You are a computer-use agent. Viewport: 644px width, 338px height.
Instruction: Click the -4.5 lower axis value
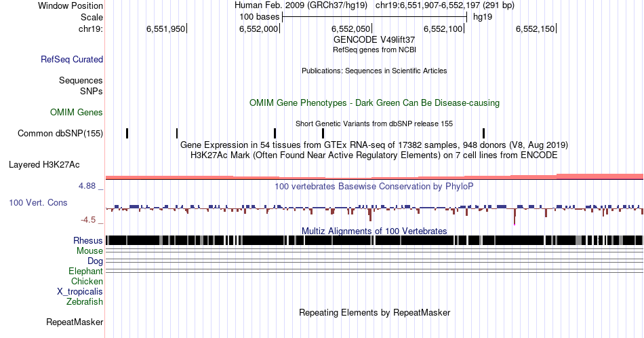click(x=88, y=220)
